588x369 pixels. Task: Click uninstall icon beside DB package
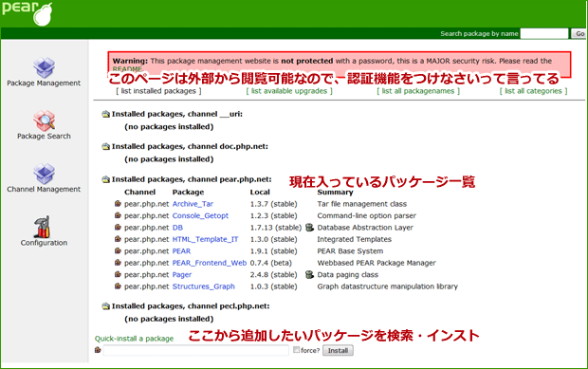pos(118,228)
